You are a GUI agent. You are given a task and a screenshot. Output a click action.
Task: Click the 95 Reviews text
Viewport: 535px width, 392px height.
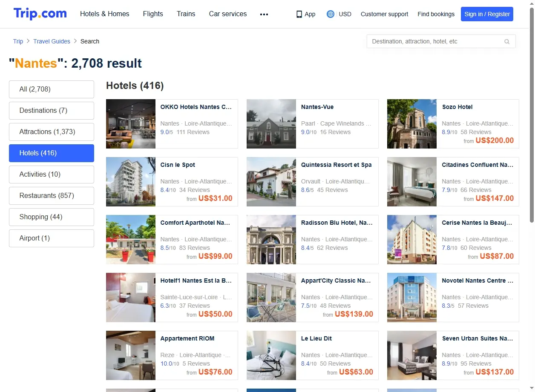[x=476, y=363]
